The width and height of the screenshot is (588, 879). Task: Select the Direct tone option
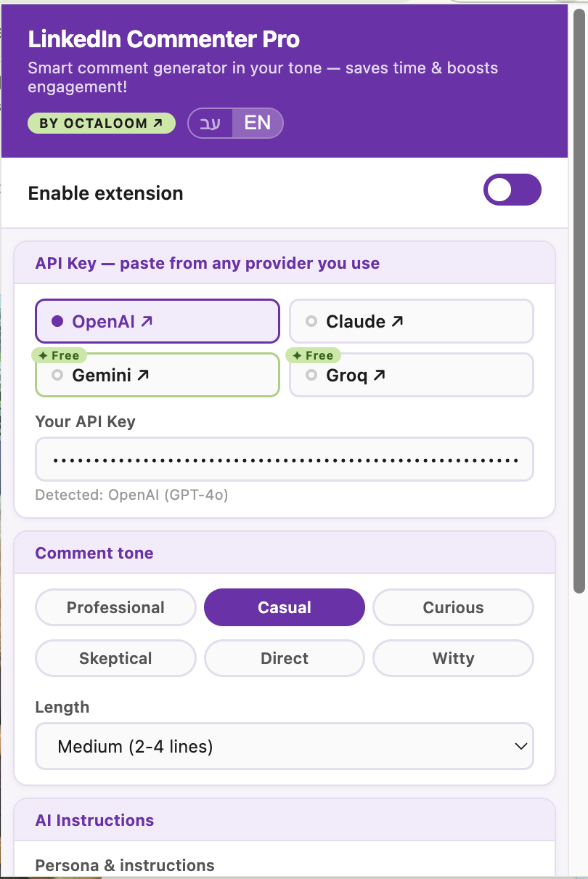pos(285,658)
